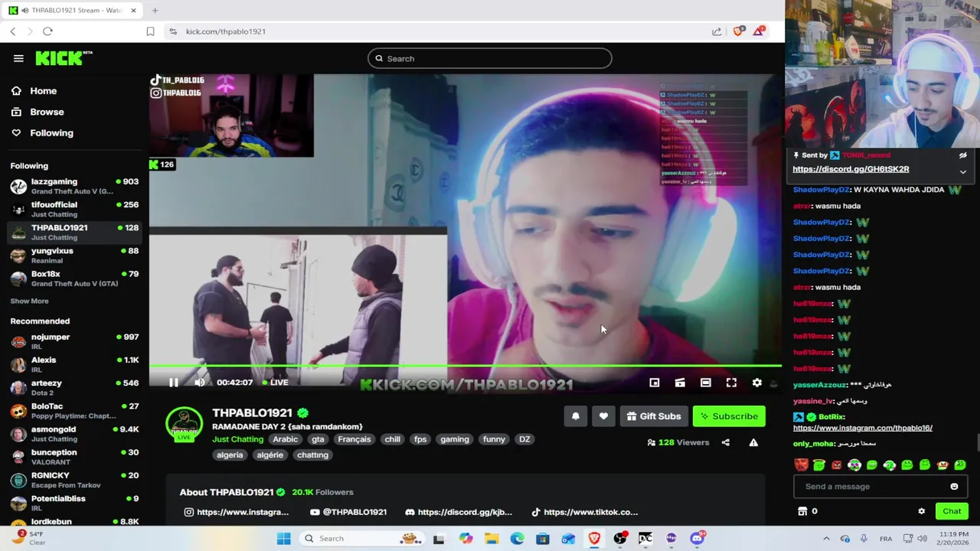Bookmark page with the bookmark icon
The image size is (980, 551).
coord(150,31)
